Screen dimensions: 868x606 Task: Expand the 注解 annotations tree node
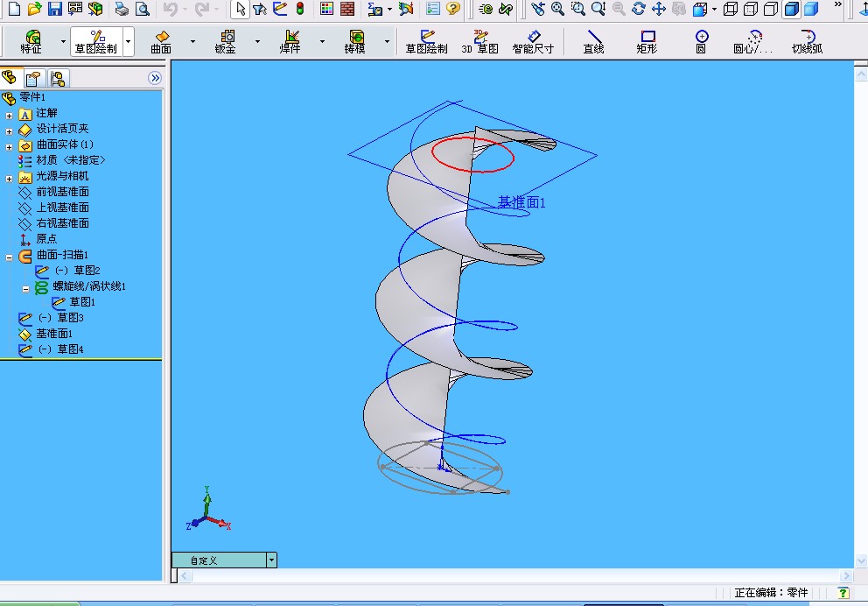(x=9, y=116)
